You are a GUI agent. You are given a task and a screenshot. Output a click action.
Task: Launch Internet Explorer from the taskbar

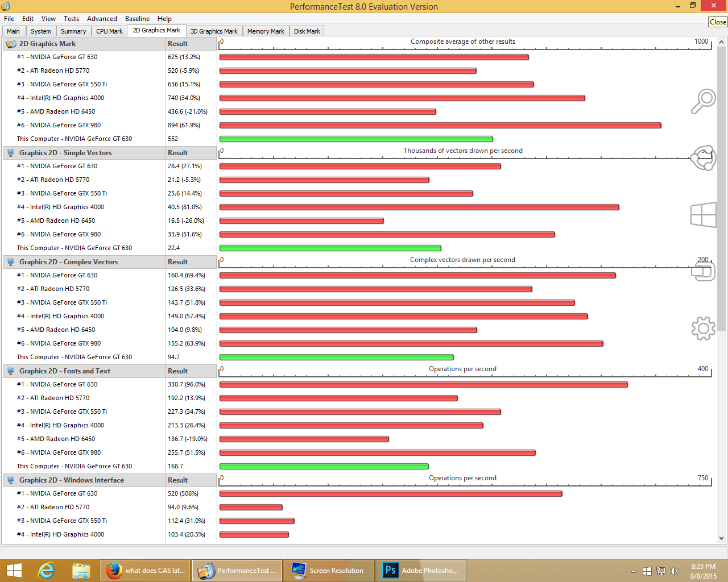pyautogui.click(x=46, y=571)
